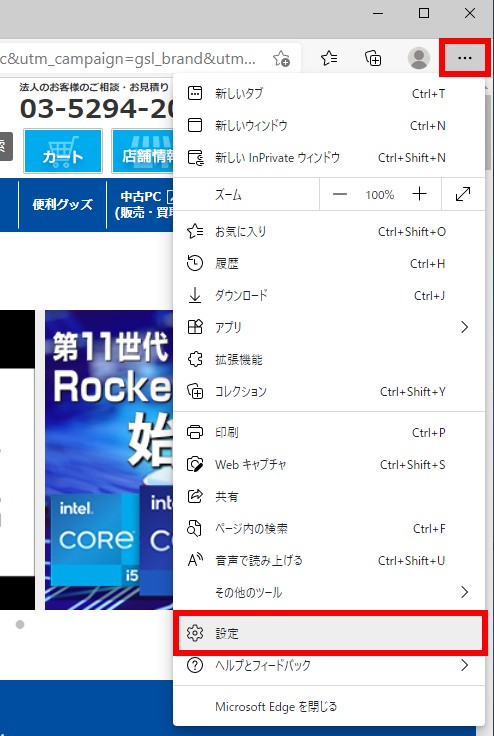Choose 印刷 from the menu
Viewport: 494px width, 736px height.
pos(329,432)
